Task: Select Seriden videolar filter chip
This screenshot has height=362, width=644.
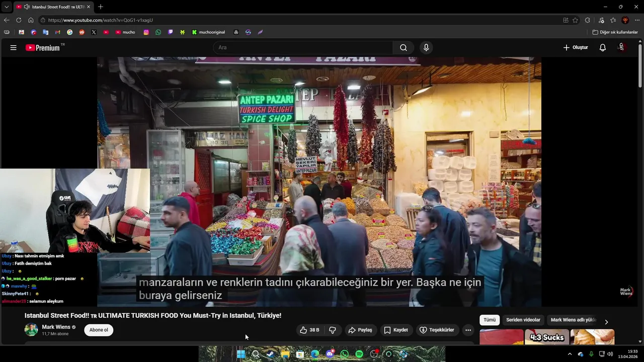Action: (x=523, y=320)
